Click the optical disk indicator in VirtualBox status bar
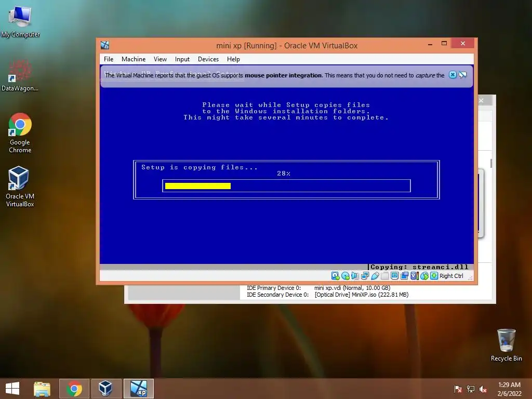 click(x=345, y=276)
